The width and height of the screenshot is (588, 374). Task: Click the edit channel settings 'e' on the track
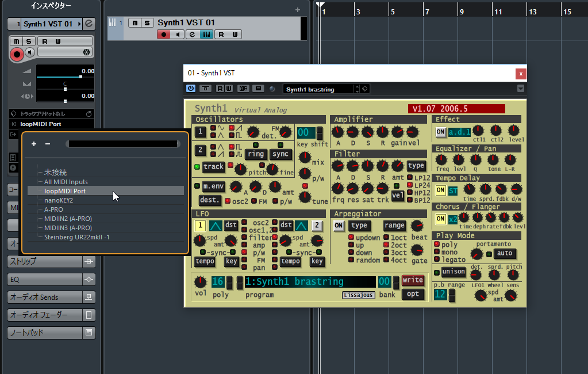click(x=192, y=35)
